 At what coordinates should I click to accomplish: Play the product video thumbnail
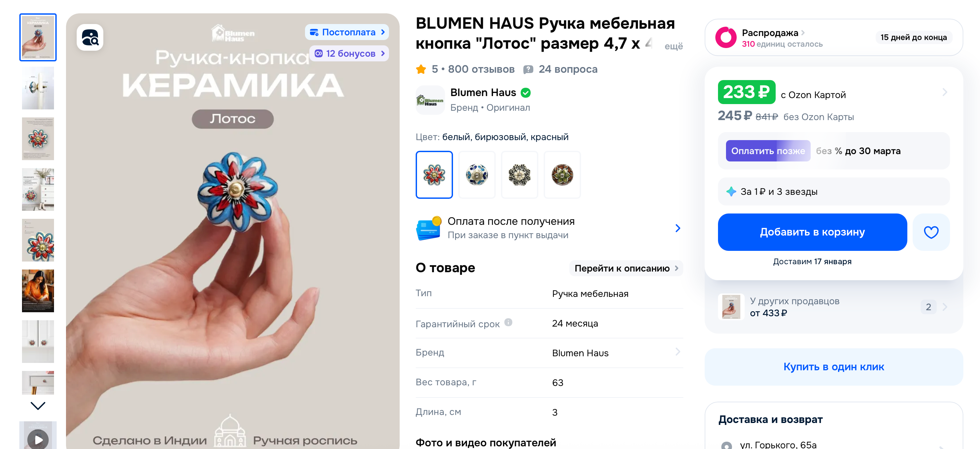coord(38,439)
